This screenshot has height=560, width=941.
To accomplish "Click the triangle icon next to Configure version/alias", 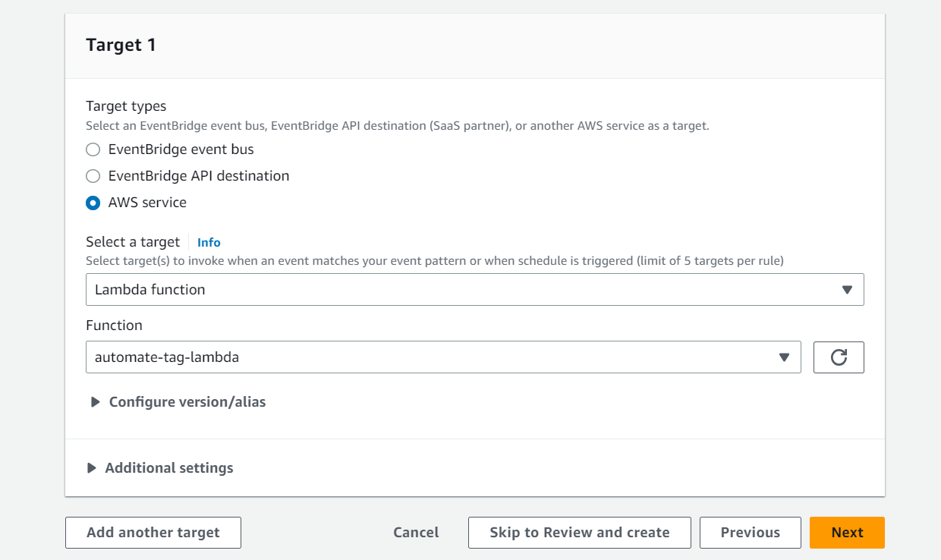I will click(95, 402).
